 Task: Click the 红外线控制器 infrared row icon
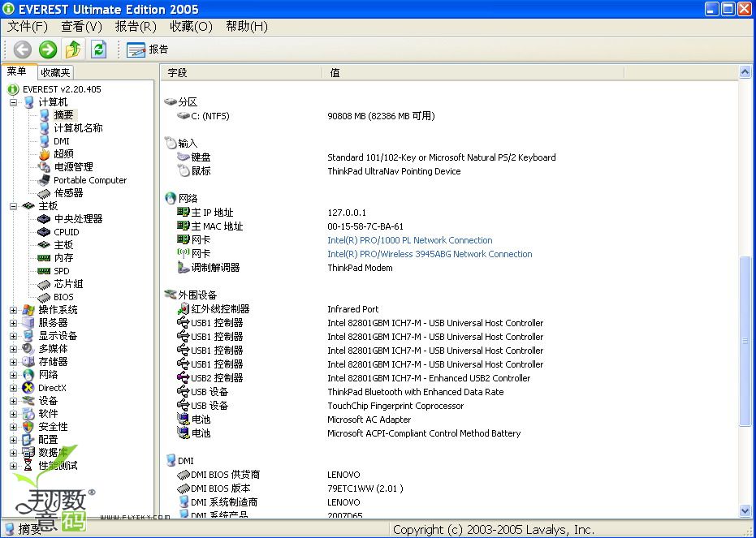point(184,308)
